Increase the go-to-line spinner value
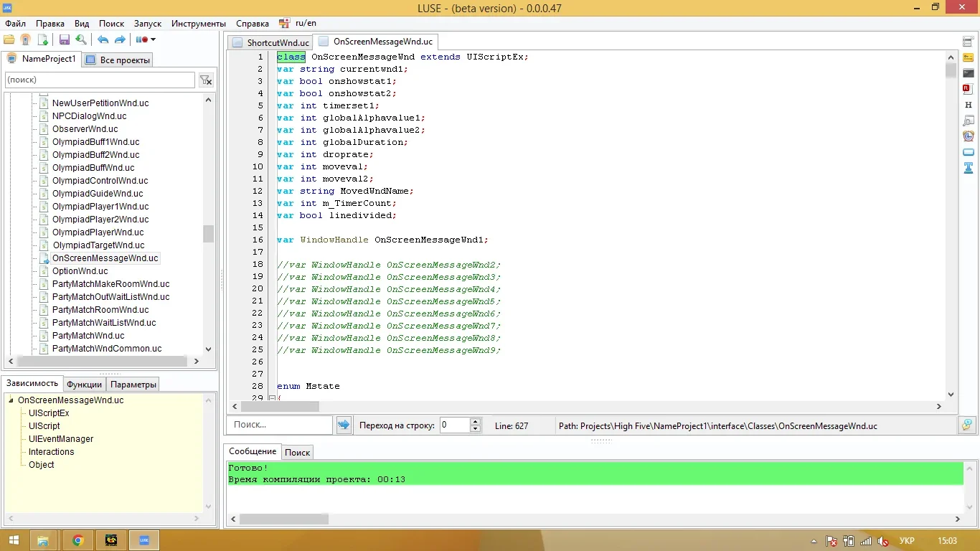 [x=475, y=422]
